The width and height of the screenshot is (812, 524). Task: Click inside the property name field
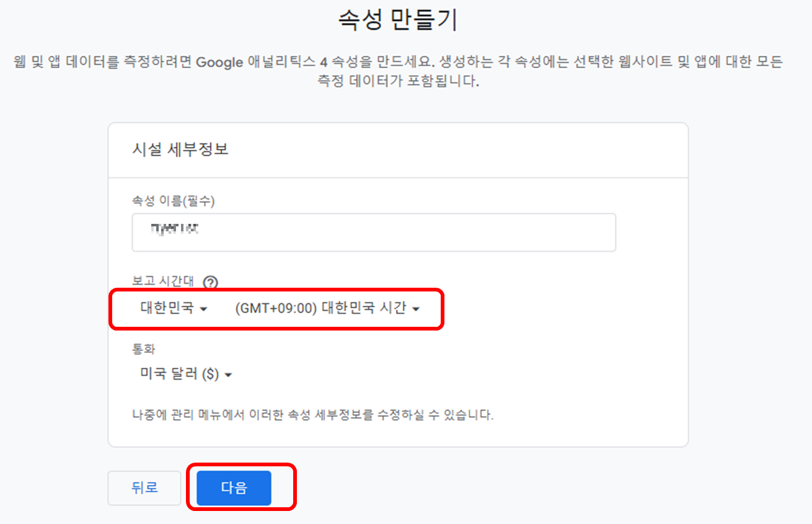(372, 232)
